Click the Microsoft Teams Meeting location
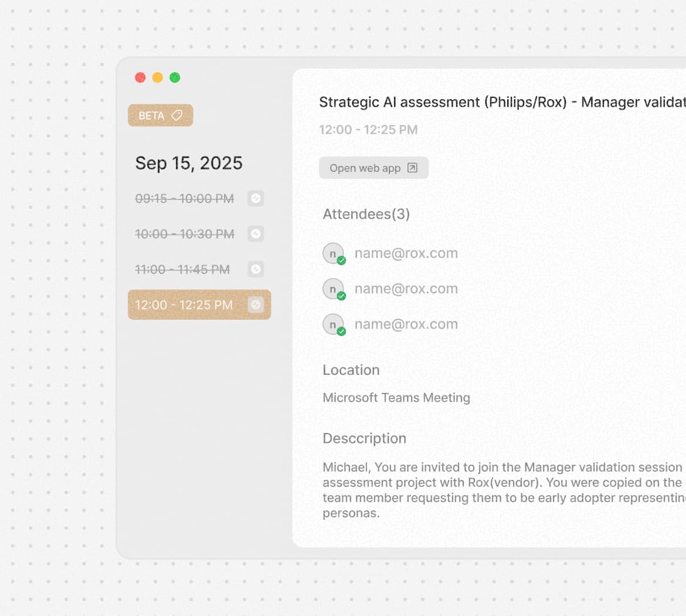This screenshot has height=616, width=686. pyautogui.click(x=396, y=398)
